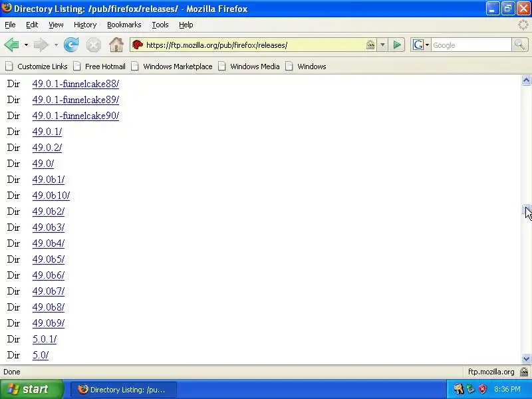The image size is (532, 399).
Task: Open the 49.0/ directory link
Action: coord(43,164)
